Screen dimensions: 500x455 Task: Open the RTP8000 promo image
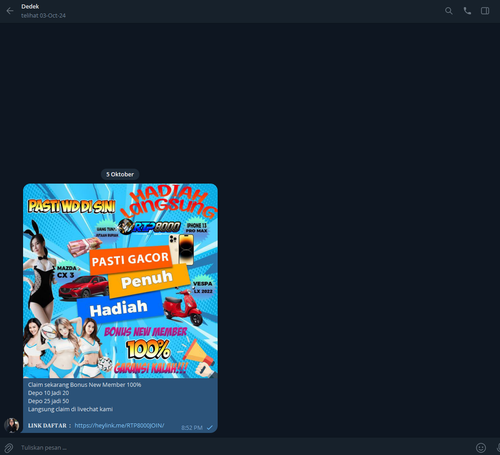coord(120,281)
